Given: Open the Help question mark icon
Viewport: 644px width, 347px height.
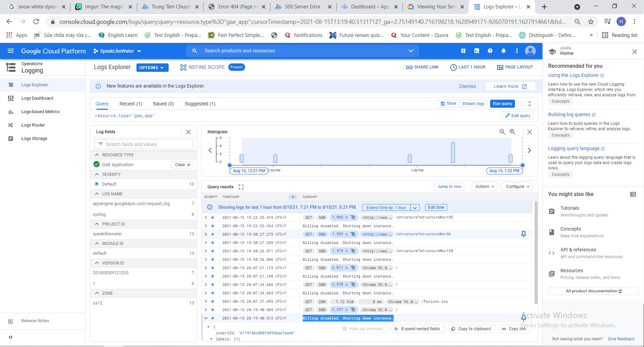Looking at the screenshot, I should pos(490,51).
